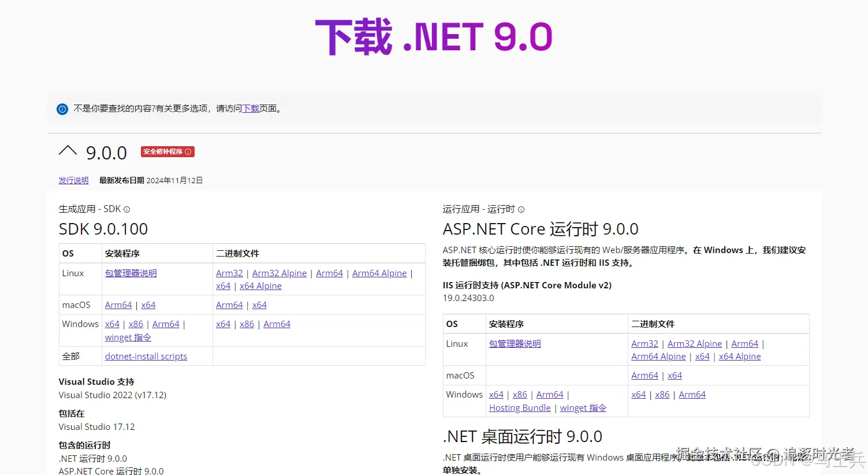Download SDK macOS x64 installer
This screenshot has width=868, height=475.
[x=148, y=305]
